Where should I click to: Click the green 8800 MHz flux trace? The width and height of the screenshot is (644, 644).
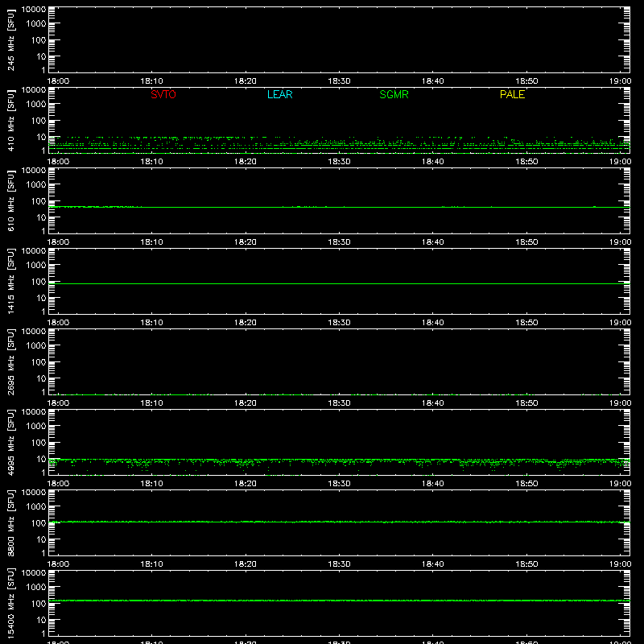tap(339, 522)
